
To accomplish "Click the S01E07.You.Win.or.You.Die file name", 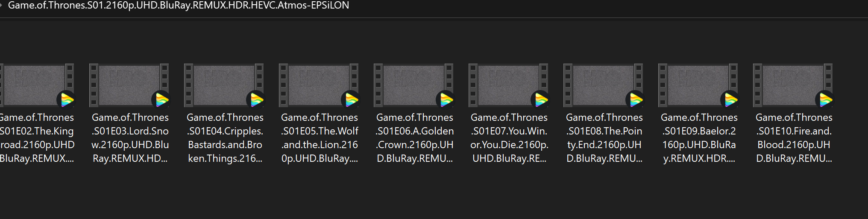I will pyautogui.click(x=509, y=137).
